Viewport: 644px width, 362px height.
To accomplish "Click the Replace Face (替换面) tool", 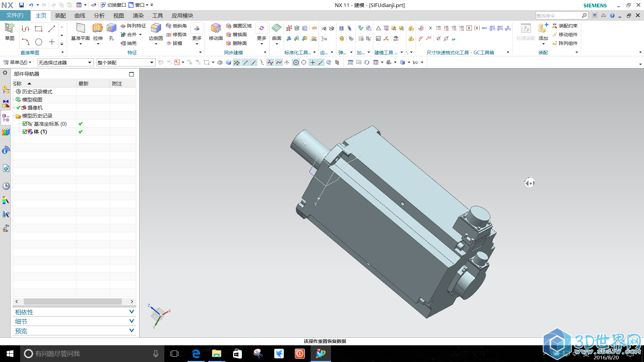I will pyautogui.click(x=236, y=35).
